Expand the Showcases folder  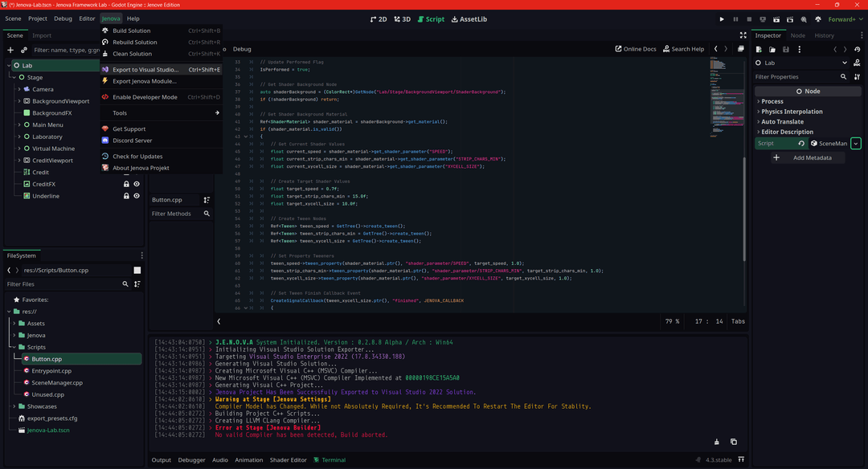(14, 406)
